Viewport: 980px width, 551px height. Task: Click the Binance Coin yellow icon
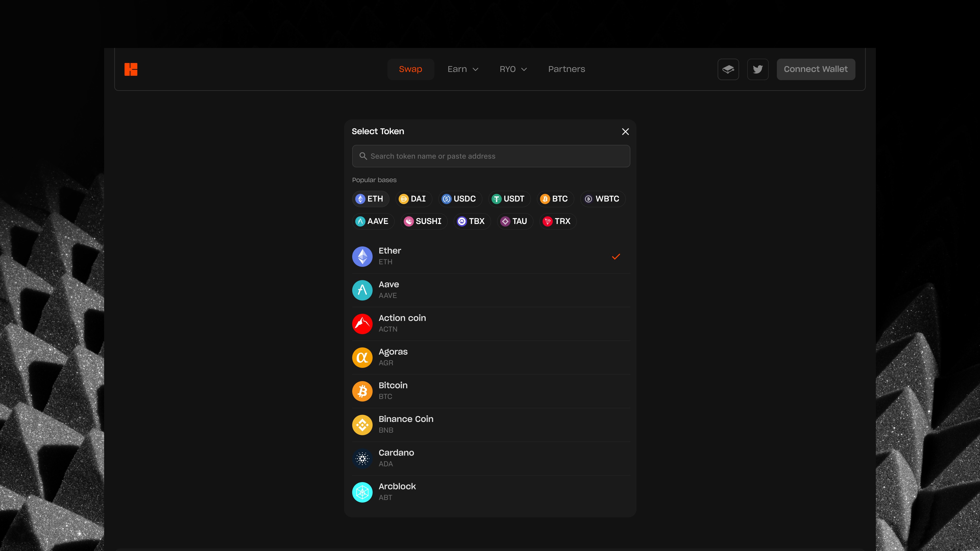pyautogui.click(x=362, y=425)
